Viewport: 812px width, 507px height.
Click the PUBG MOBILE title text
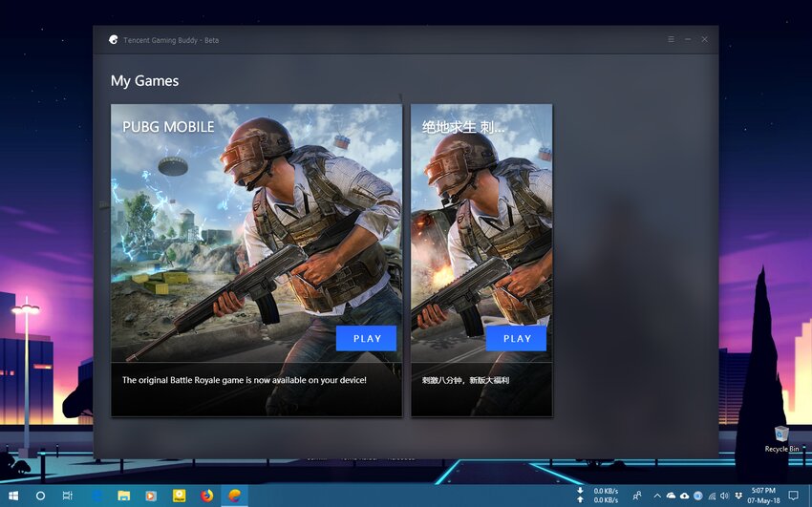coord(168,127)
